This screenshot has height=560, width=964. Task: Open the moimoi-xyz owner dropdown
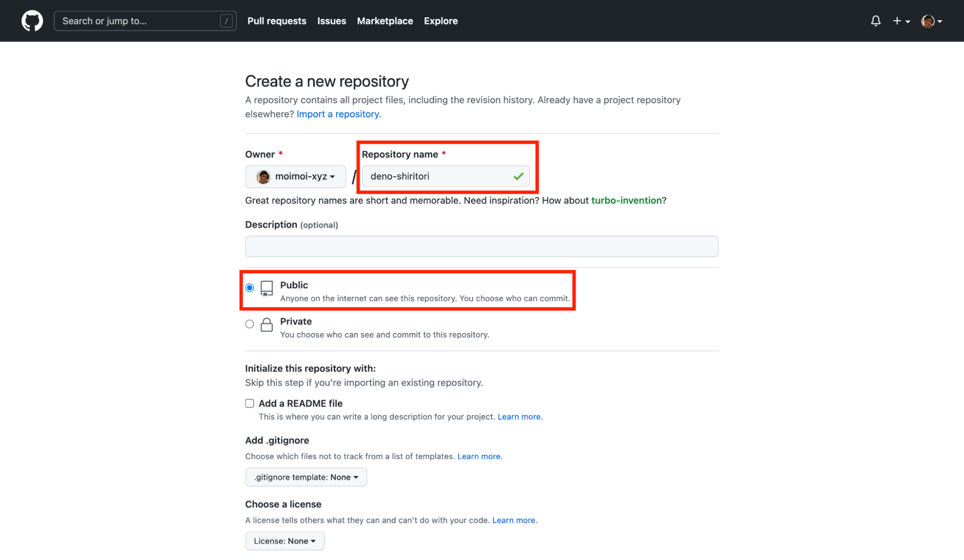tap(296, 176)
